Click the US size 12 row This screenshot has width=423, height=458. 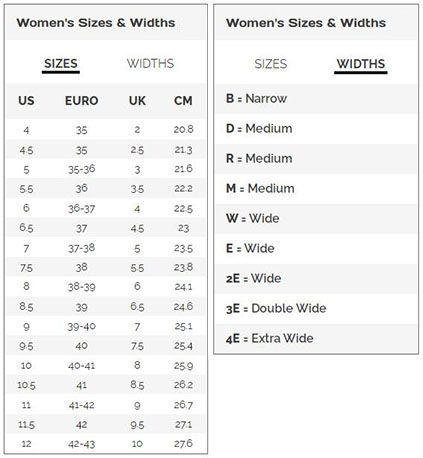coord(106,444)
